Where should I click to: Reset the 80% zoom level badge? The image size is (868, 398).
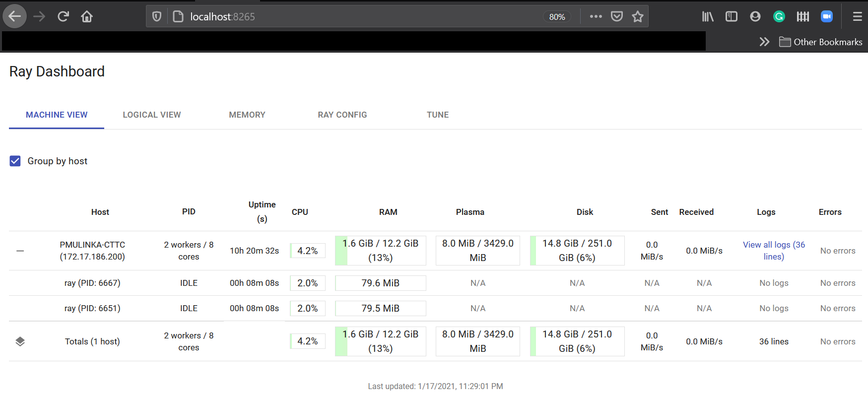[557, 17]
